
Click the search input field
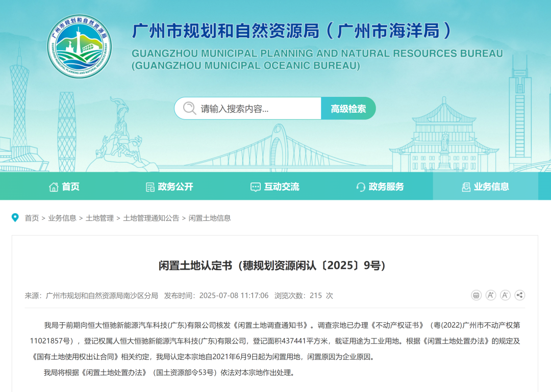(x=248, y=108)
